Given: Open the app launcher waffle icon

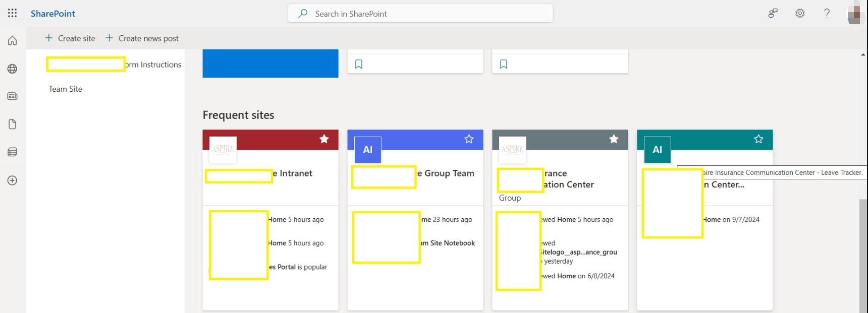Looking at the screenshot, I should click(x=12, y=13).
